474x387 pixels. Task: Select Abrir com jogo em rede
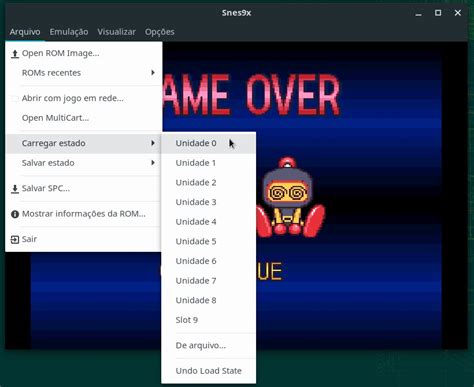click(x=84, y=98)
